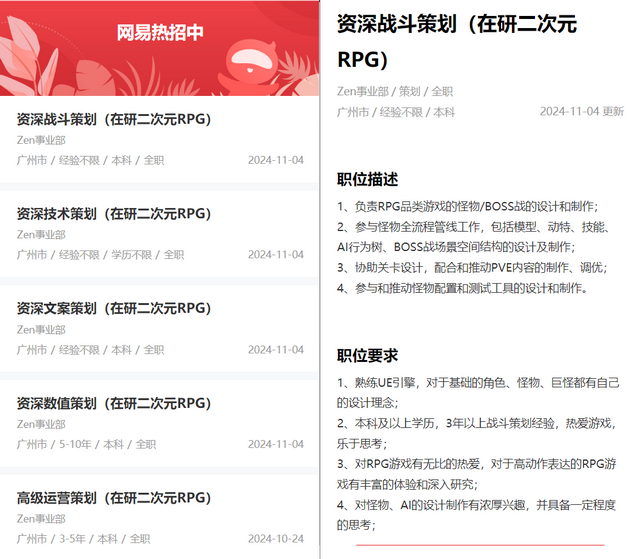Open the 高级运营策划 job listing

click(114, 498)
